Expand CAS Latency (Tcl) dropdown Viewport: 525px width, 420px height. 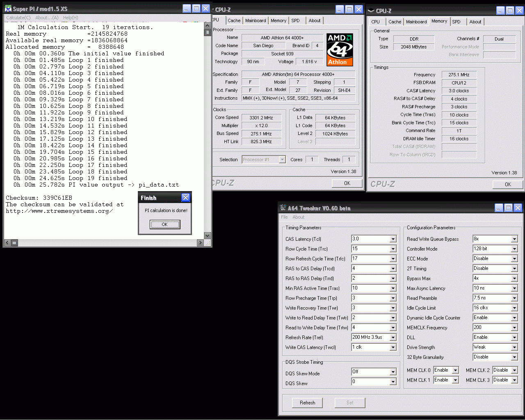(x=393, y=239)
